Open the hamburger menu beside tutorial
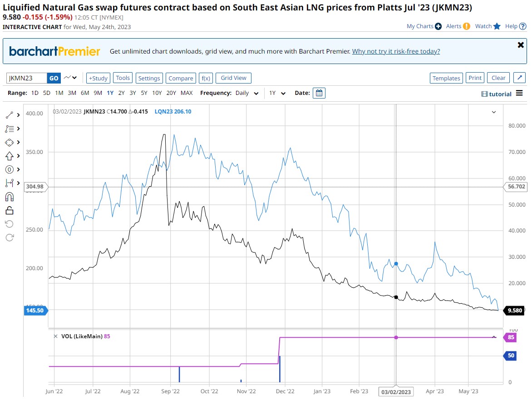Screen dimensions: 532x405 tap(519, 93)
